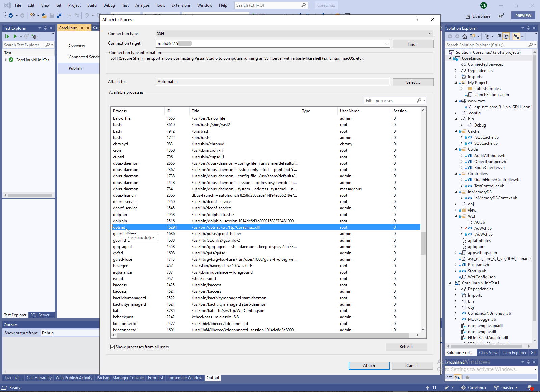This screenshot has width=540, height=392.
Task: Click the Search Test Explorer field
Action: click(24, 45)
